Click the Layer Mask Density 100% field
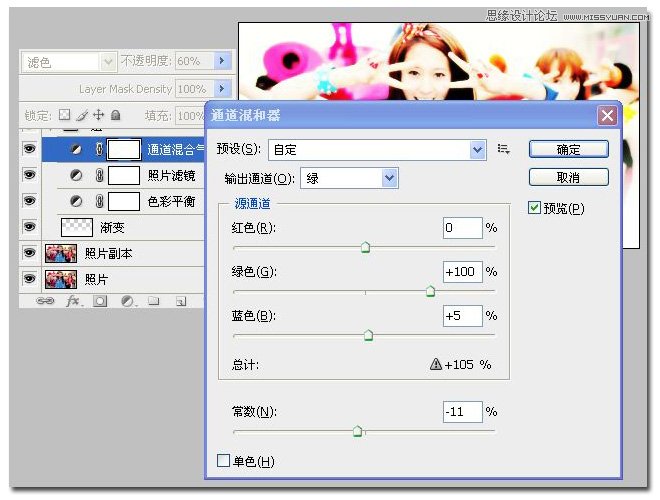 tap(194, 89)
